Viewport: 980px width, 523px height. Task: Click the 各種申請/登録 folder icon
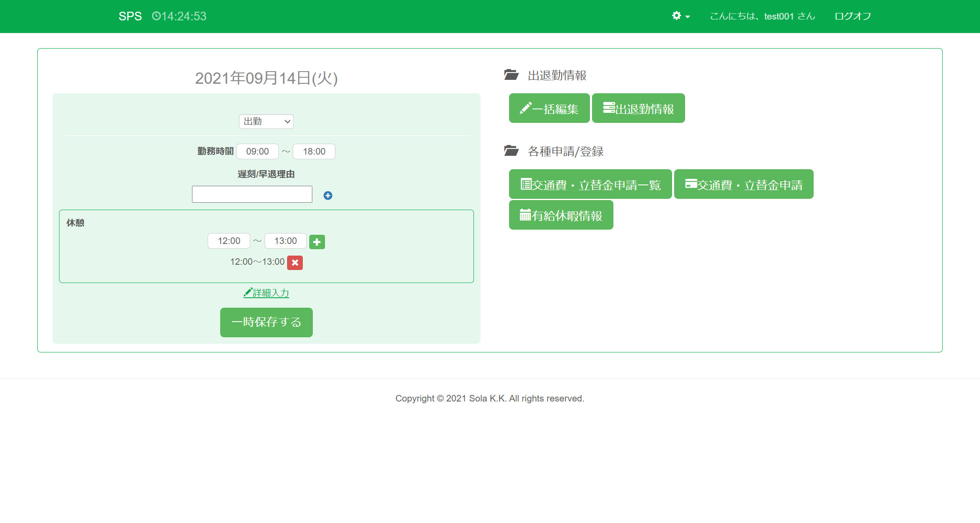[511, 151]
